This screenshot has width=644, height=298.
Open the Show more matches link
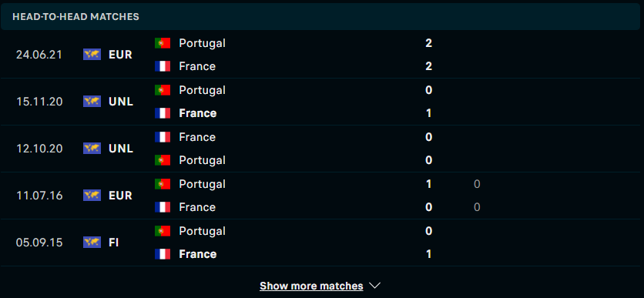tap(311, 286)
